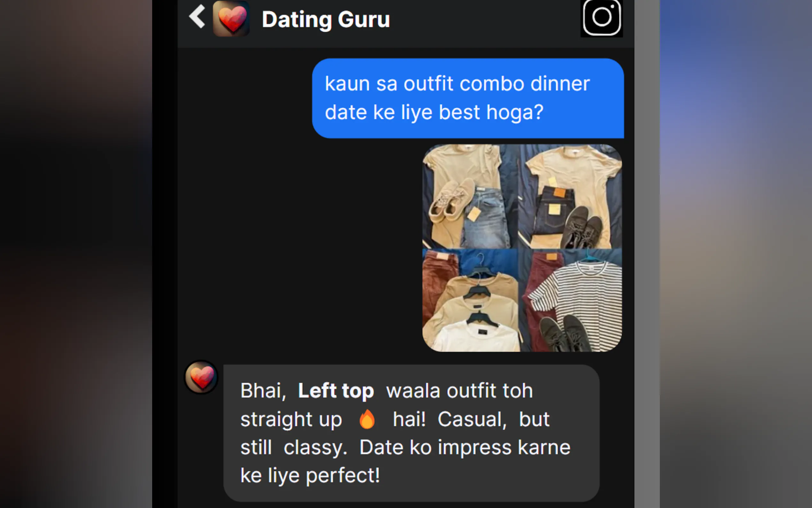Click the "perfect!" word in reply

tap(343, 476)
